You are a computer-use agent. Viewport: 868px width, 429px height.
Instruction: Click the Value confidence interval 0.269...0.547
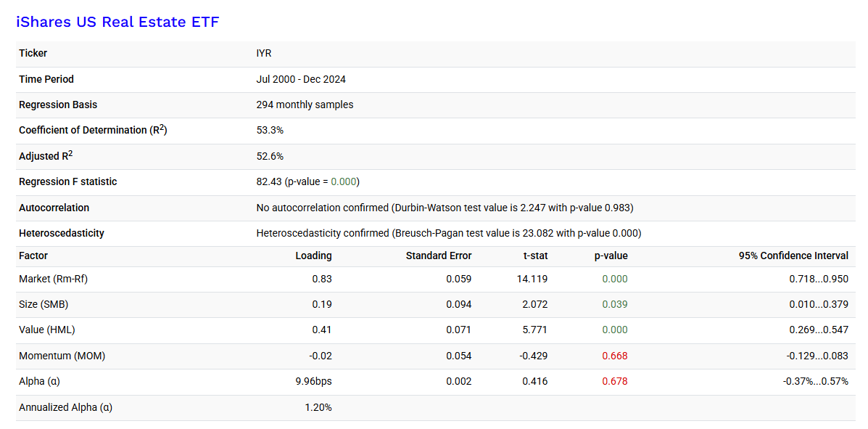pos(819,330)
